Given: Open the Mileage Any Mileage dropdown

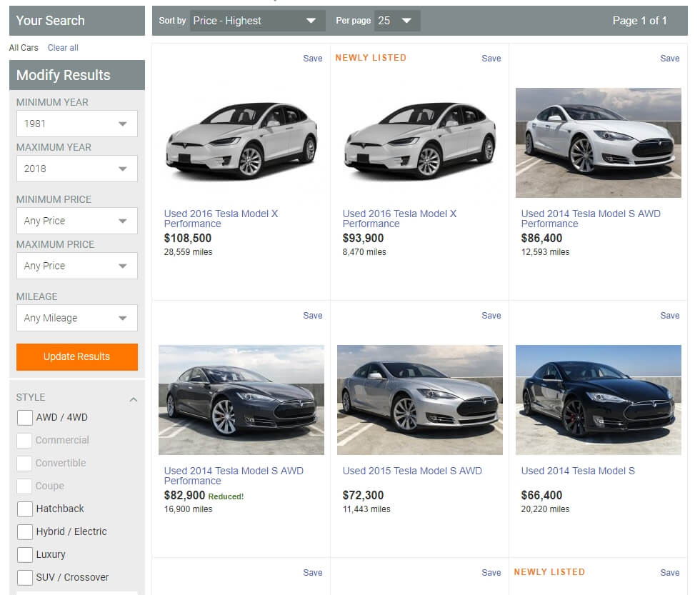Looking at the screenshot, I should coord(77,318).
